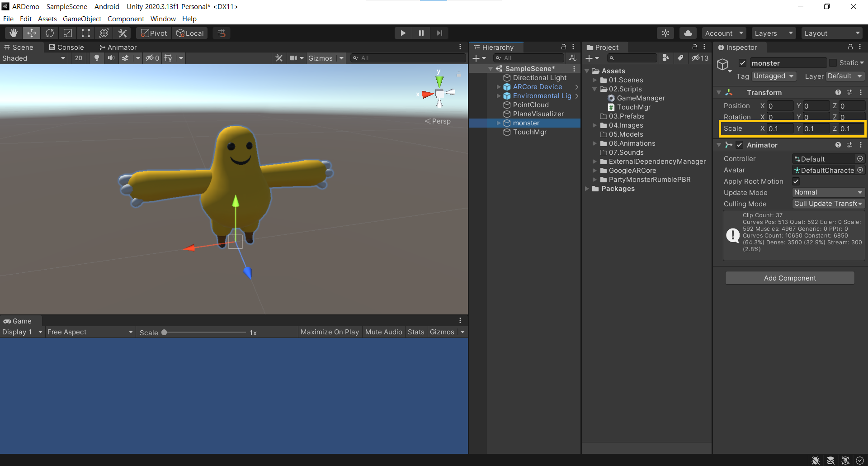The image size is (868, 466).
Task: Step one frame forward
Action: coord(439,33)
